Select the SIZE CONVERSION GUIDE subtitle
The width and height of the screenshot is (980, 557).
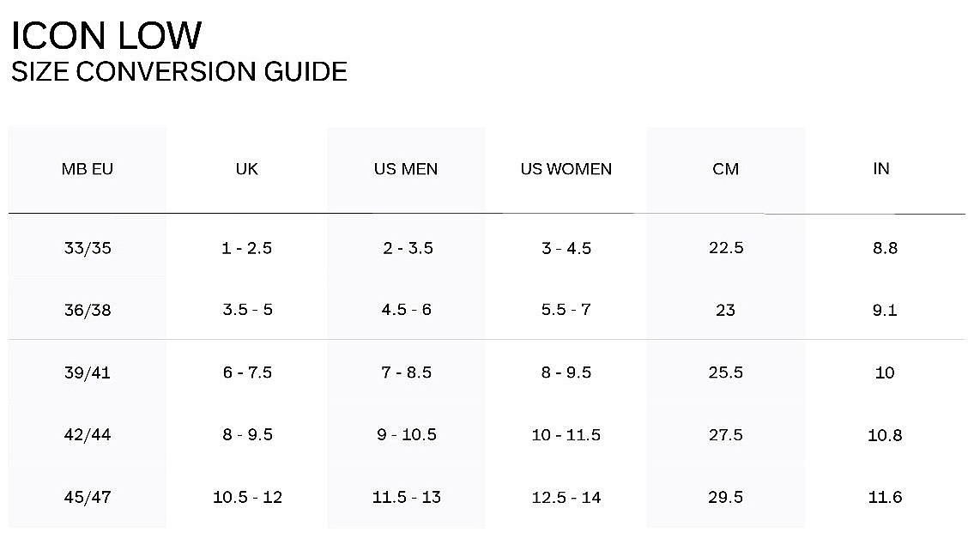tap(179, 71)
